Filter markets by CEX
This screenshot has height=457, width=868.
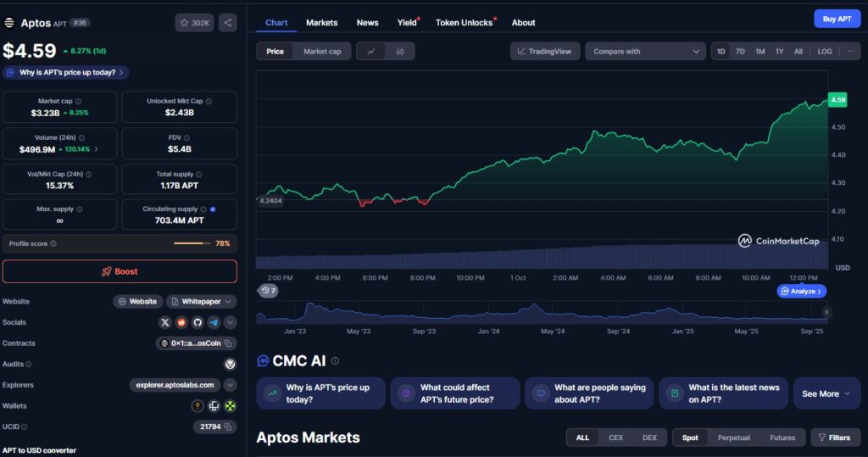(x=615, y=437)
